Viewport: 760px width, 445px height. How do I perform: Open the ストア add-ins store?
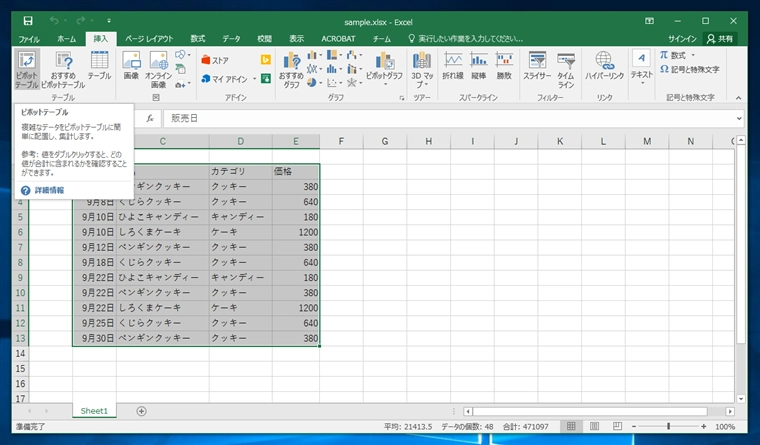point(215,60)
